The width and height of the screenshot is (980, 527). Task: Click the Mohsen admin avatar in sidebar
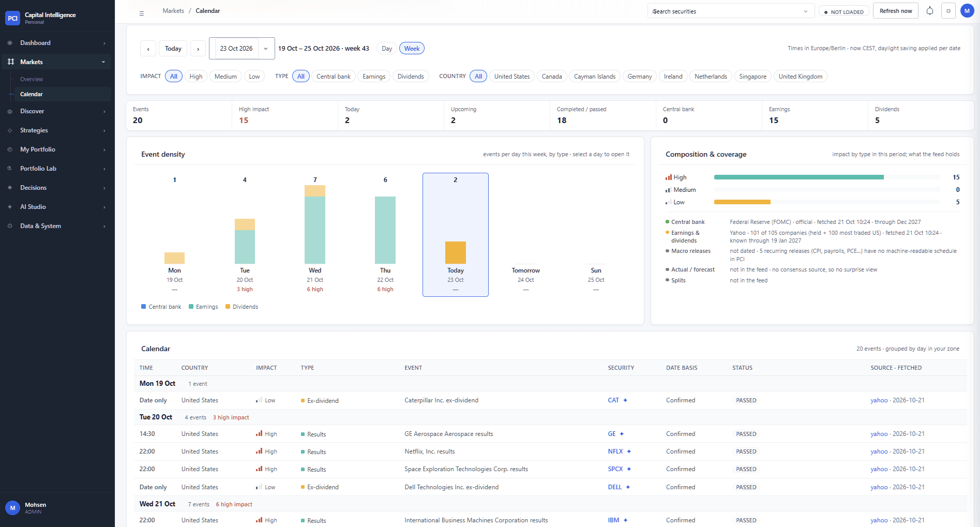point(12,508)
